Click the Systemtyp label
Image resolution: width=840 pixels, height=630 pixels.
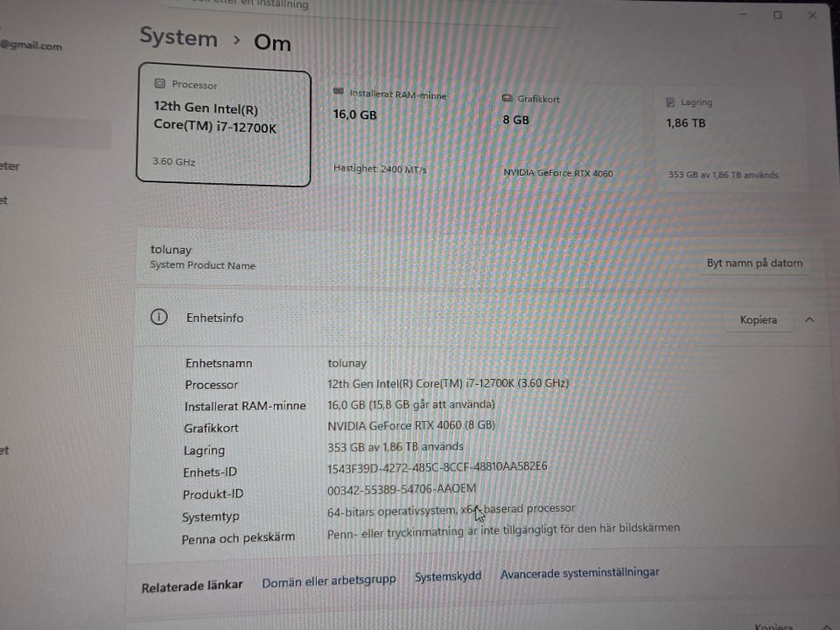(x=211, y=517)
